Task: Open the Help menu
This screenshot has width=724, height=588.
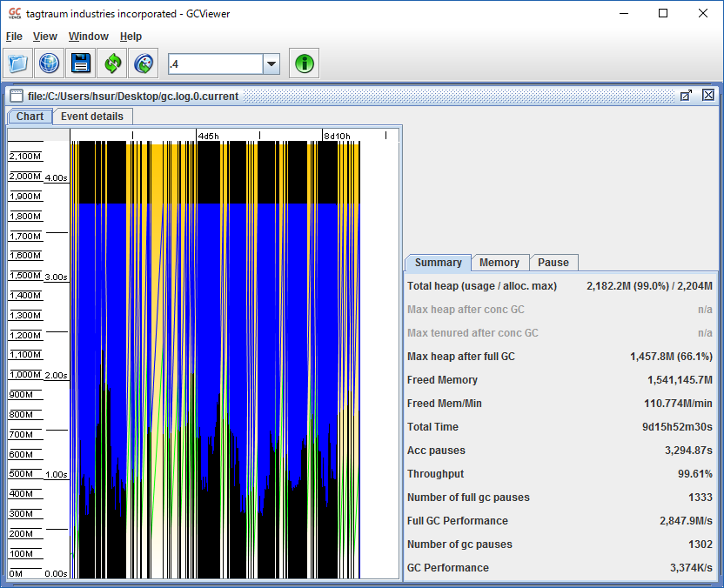Action: click(x=131, y=37)
